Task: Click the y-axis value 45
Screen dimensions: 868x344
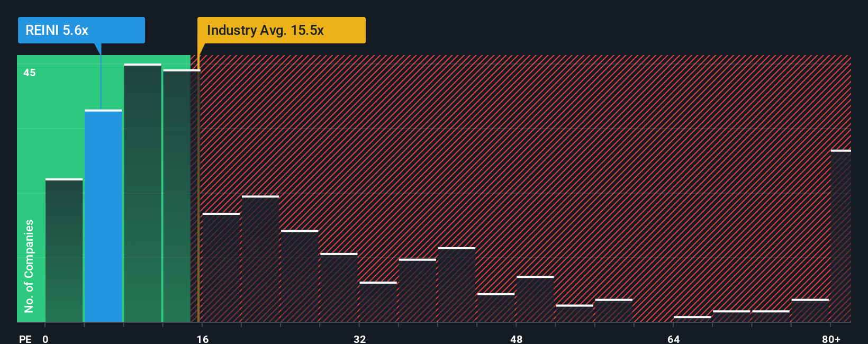Action: pos(30,73)
